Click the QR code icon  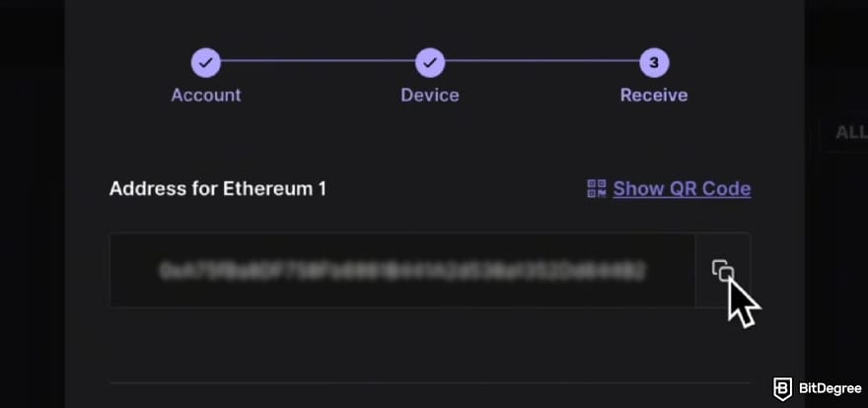point(596,188)
